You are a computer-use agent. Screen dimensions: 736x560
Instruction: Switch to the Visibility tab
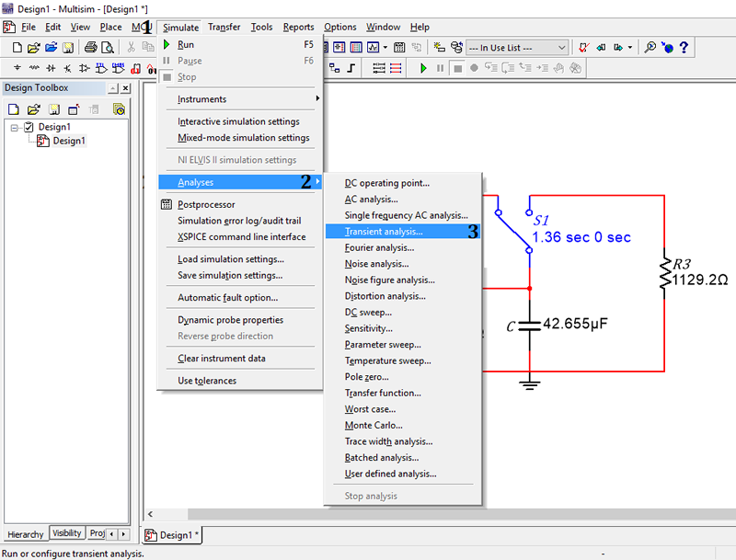pyautogui.click(x=66, y=532)
